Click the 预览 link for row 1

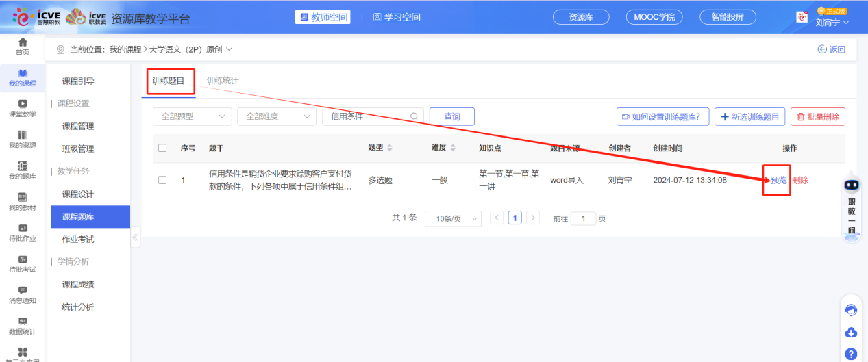[x=778, y=181]
